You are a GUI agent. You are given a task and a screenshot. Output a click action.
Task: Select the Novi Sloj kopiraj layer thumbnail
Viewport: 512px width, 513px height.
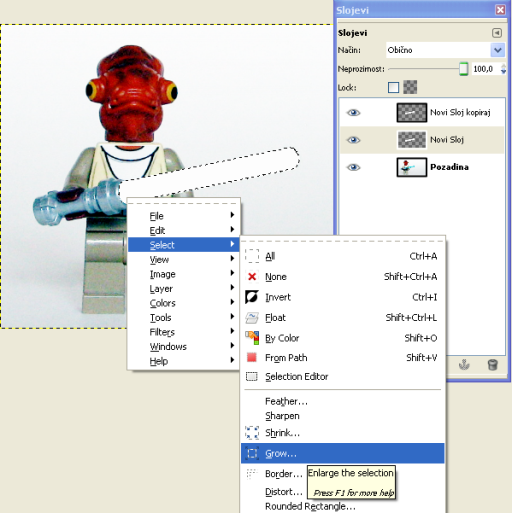pos(412,113)
